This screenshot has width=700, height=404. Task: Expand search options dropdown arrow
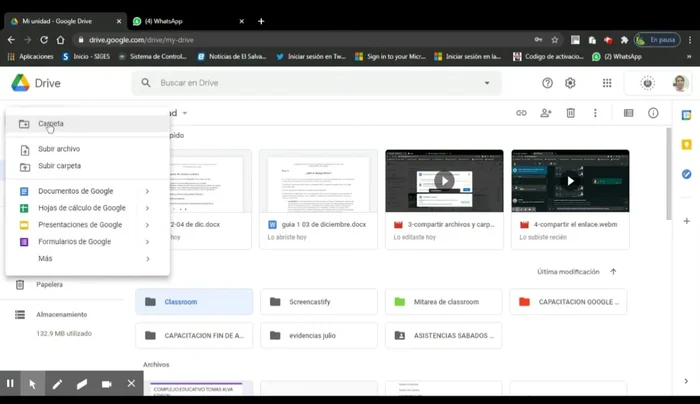(487, 83)
